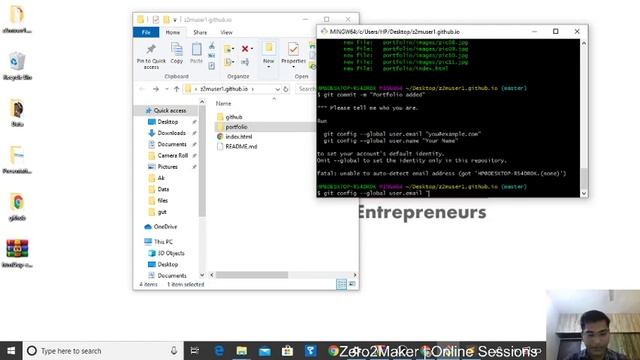Click the red Delete X icon
This screenshot has width=640, height=360.
coord(244,49)
